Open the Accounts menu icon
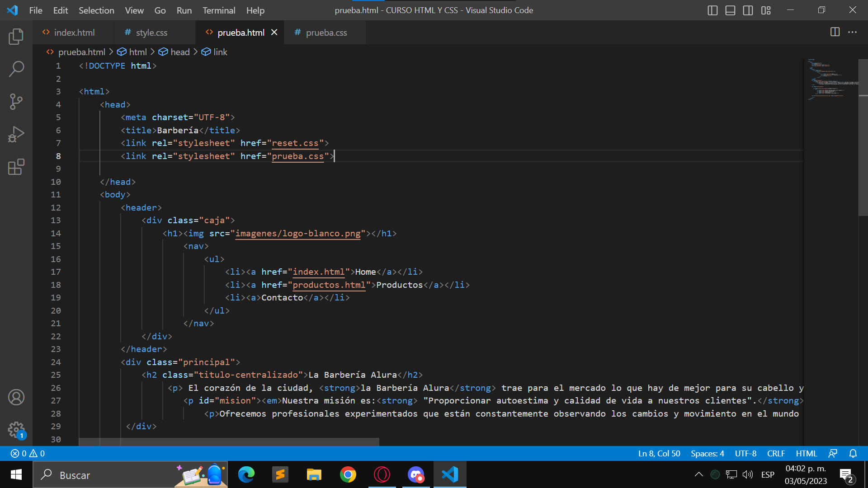The height and width of the screenshot is (488, 868). coord(16,397)
